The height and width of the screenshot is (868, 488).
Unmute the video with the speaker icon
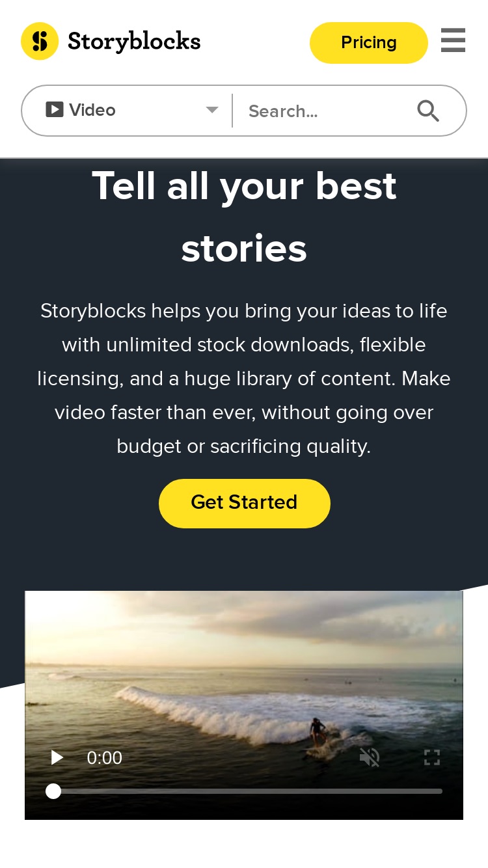[x=370, y=757]
